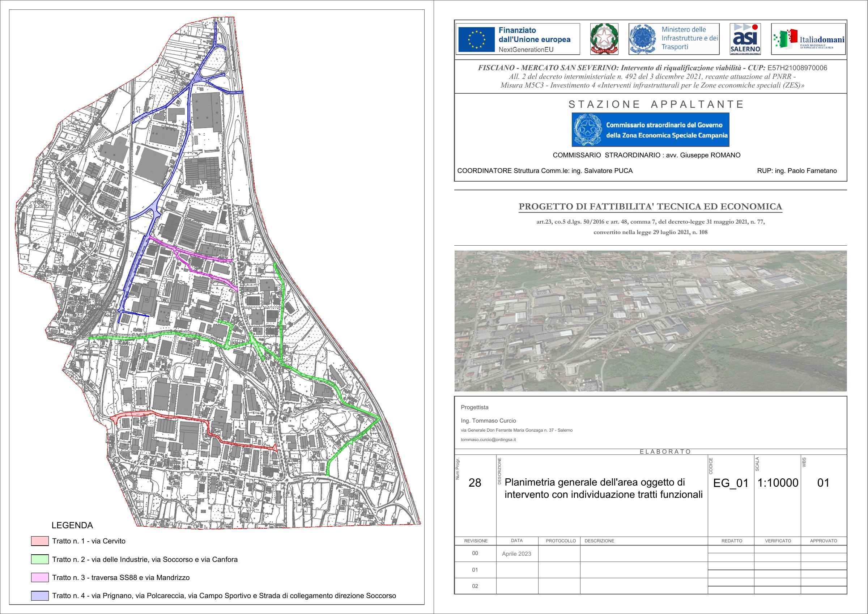Click the 'art.23, co.5 d.lgs. 50/2016' line
The width and height of the screenshot is (868, 614).
click(x=650, y=222)
